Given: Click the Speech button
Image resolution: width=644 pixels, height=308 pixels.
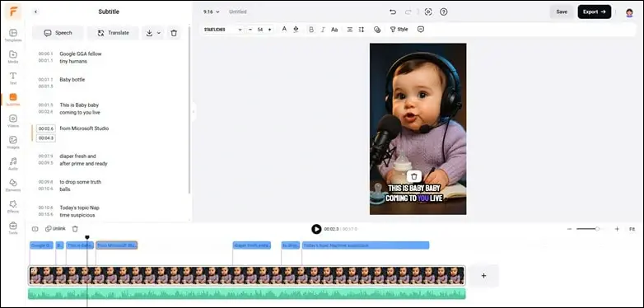Looking at the screenshot, I should [x=58, y=33].
